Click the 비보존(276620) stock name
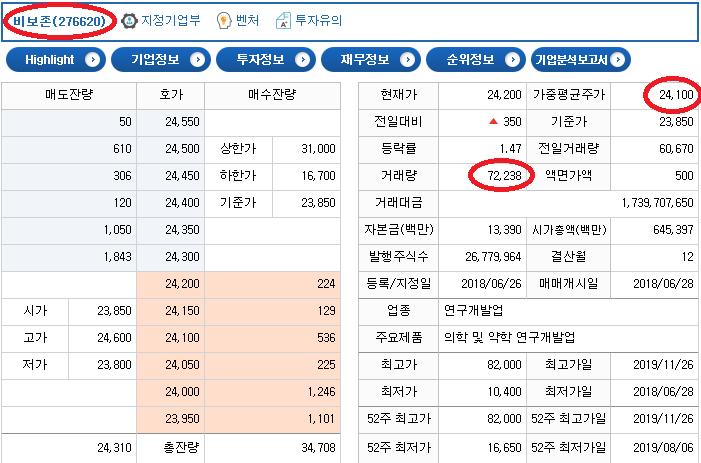Image resolution: width=701 pixels, height=463 pixels. coord(59,21)
